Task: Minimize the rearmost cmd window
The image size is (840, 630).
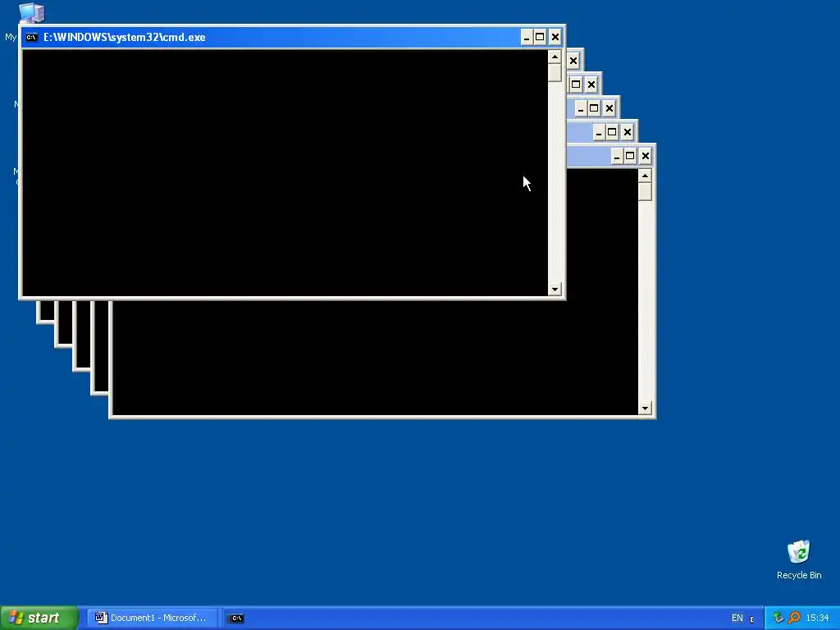Action: coord(617,156)
